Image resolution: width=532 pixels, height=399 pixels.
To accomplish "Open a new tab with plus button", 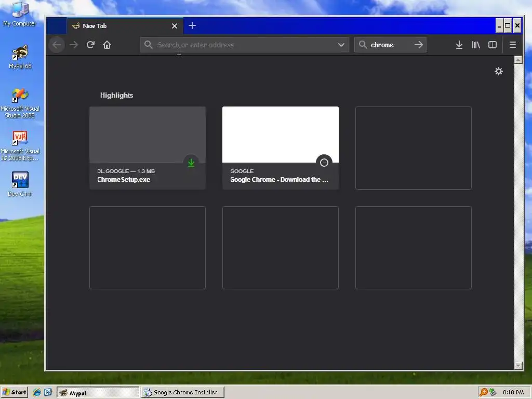I will click(192, 26).
